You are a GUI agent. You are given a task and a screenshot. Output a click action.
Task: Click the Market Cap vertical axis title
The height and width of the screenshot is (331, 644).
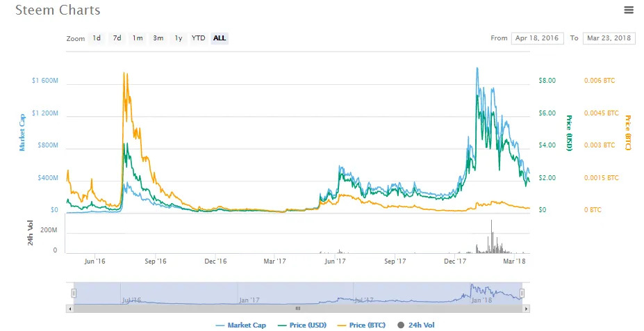(x=22, y=132)
